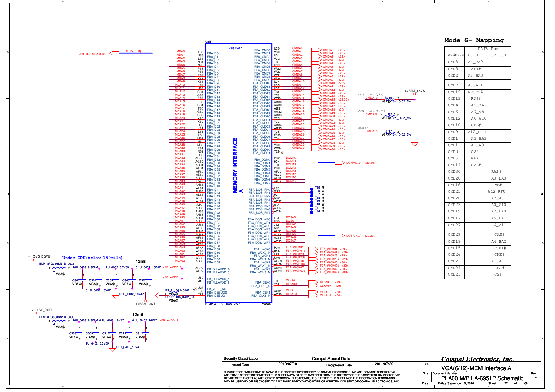Click the R217 resistor label

(x=388, y=131)
